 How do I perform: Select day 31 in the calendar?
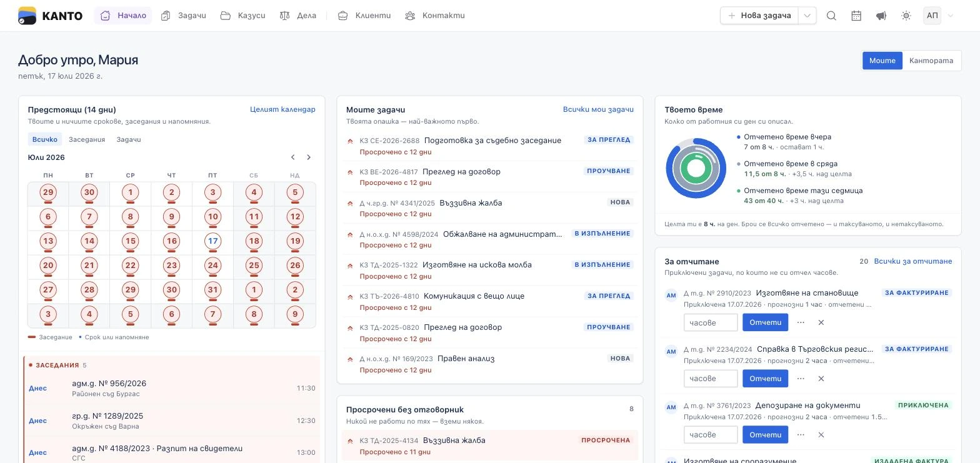(212, 290)
